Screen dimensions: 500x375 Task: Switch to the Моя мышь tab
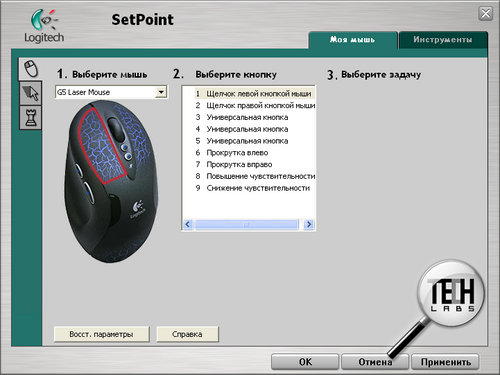coord(353,40)
